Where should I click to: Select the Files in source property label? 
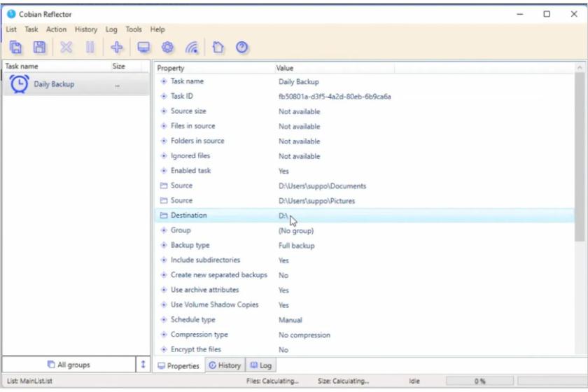[x=192, y=126]
